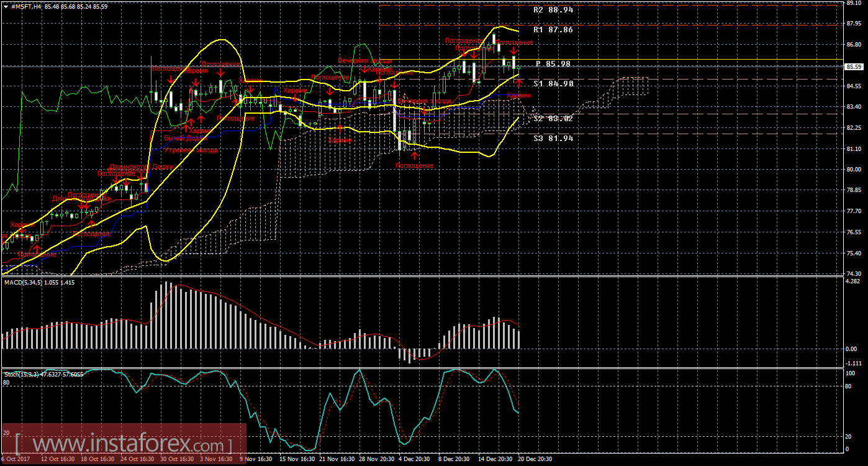The width and height of the screenshot is (868, 466).
Task: Click the 81.10 price axis value
Action: (x=854, y=148)
